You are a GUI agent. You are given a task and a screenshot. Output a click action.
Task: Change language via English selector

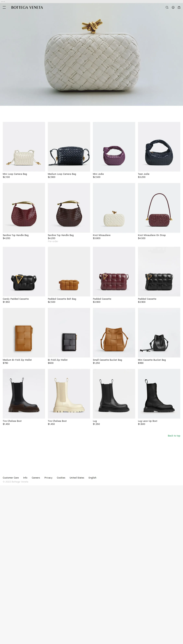coord(92,478)
